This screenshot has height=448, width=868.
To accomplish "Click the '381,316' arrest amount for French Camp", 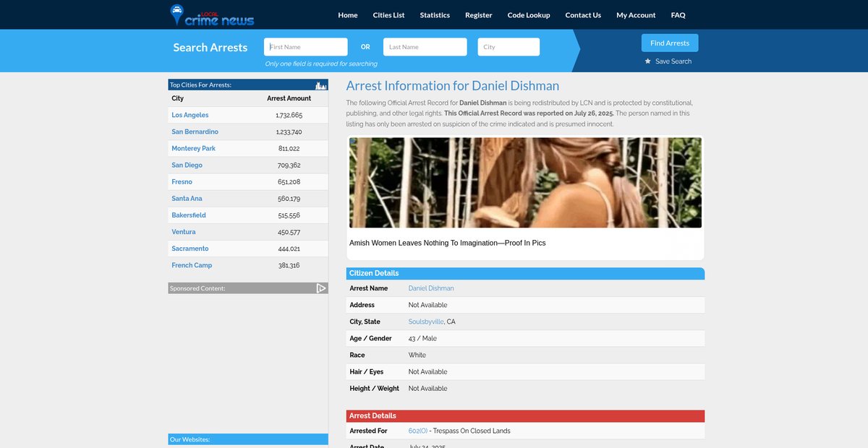I will [289, 264].
